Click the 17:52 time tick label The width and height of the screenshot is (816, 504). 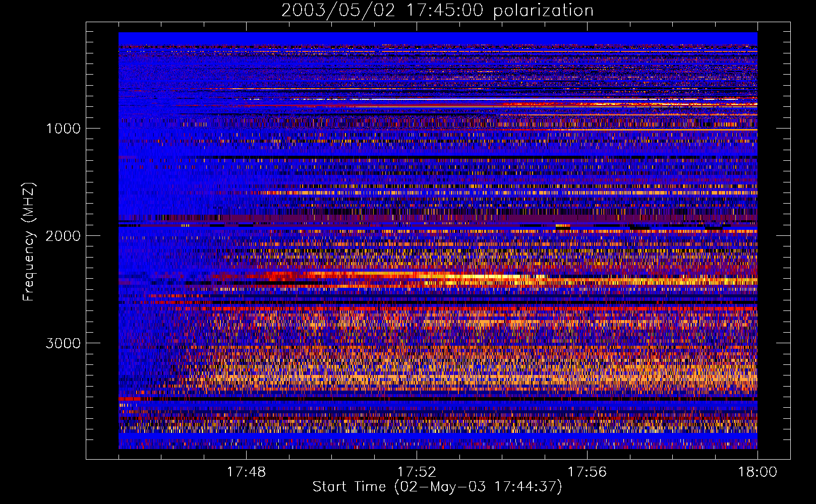(x=417, y=472)
